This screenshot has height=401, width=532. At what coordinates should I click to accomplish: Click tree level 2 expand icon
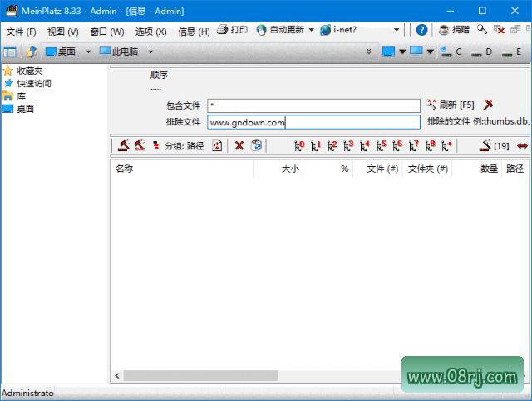332,146
